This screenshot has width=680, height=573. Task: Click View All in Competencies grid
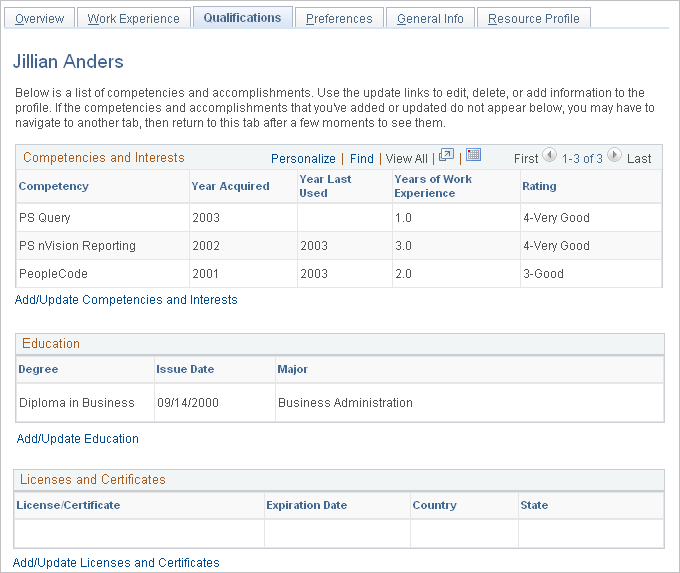pos(406,159)
